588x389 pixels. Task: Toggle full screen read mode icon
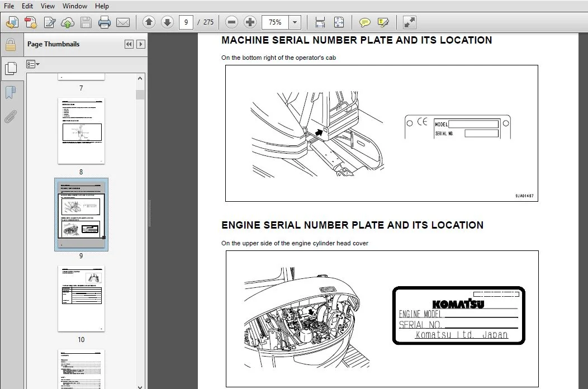tap(410, 22)
